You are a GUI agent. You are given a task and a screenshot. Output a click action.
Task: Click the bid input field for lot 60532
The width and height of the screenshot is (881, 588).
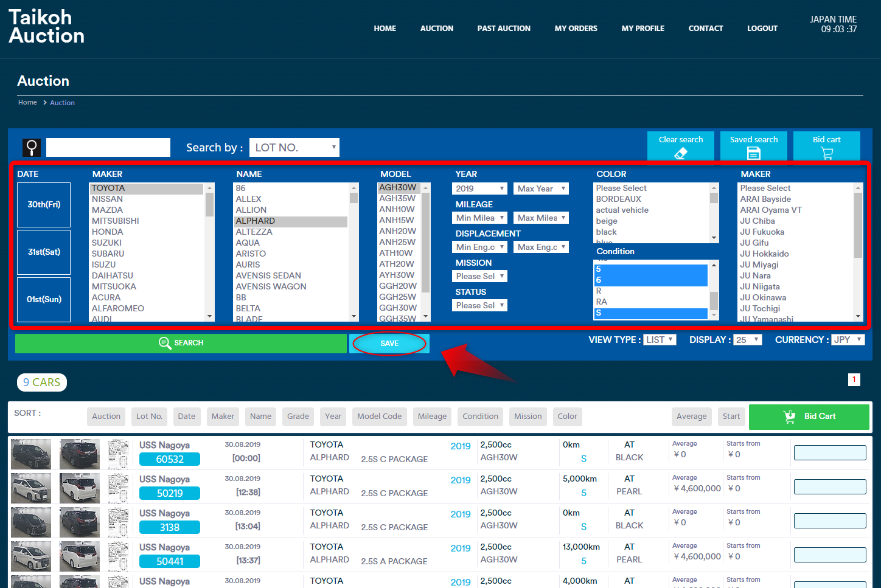pyautogui.click(x=829, y=453)
